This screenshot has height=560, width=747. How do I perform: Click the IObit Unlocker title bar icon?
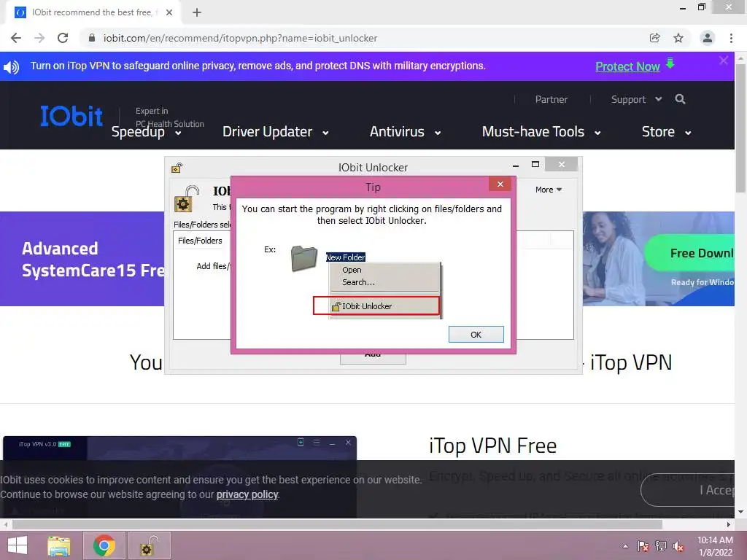(177, 168)
